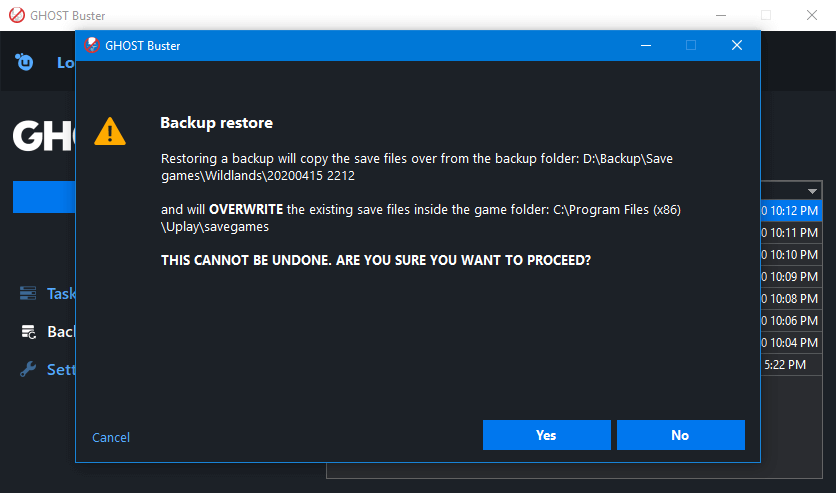Open the backup list dropdown arrow
Image resolution: width=836 pixels, height=493 pixels.
point(812,191)
